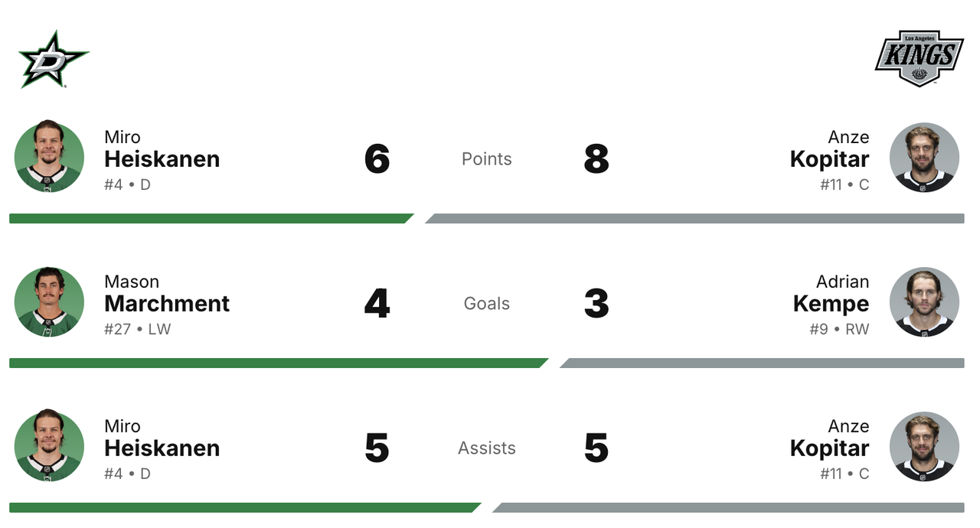The height and width of the screenshot is (528, 980).
Task: Click the Dallas Stars team logo
Action: click(54, 60)
